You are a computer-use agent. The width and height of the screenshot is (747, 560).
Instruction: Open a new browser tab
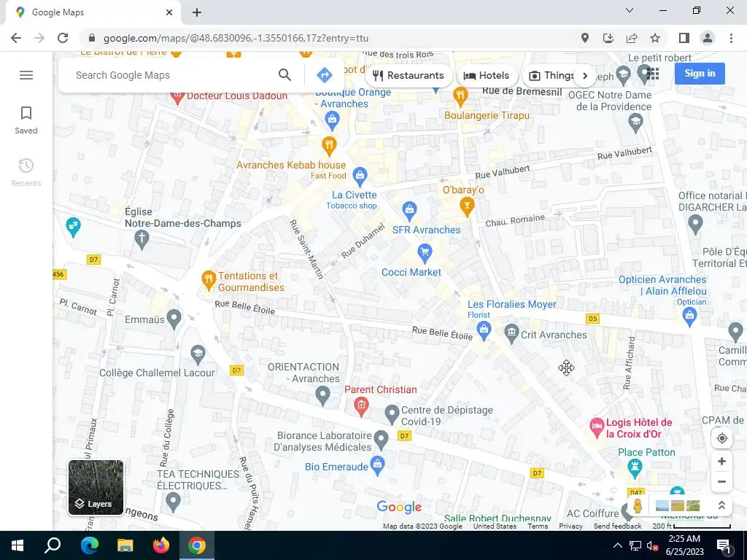tap(197, 12)
